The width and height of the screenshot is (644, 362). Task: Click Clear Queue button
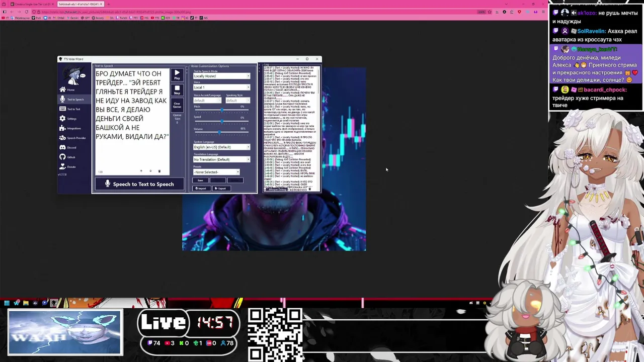tap(177, 105)
